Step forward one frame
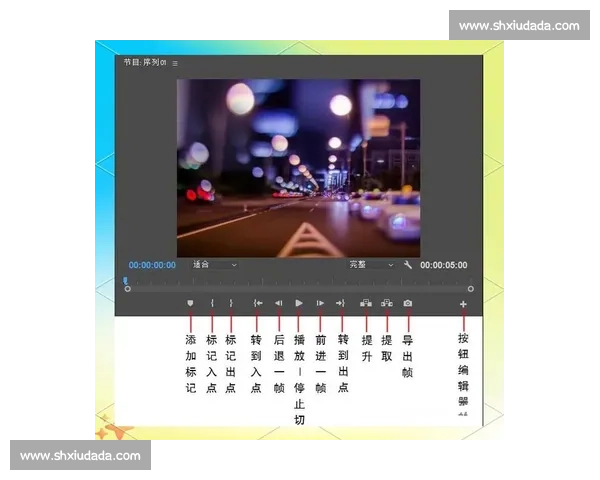This screenshot has width=600, height=480. coord(320,303)
